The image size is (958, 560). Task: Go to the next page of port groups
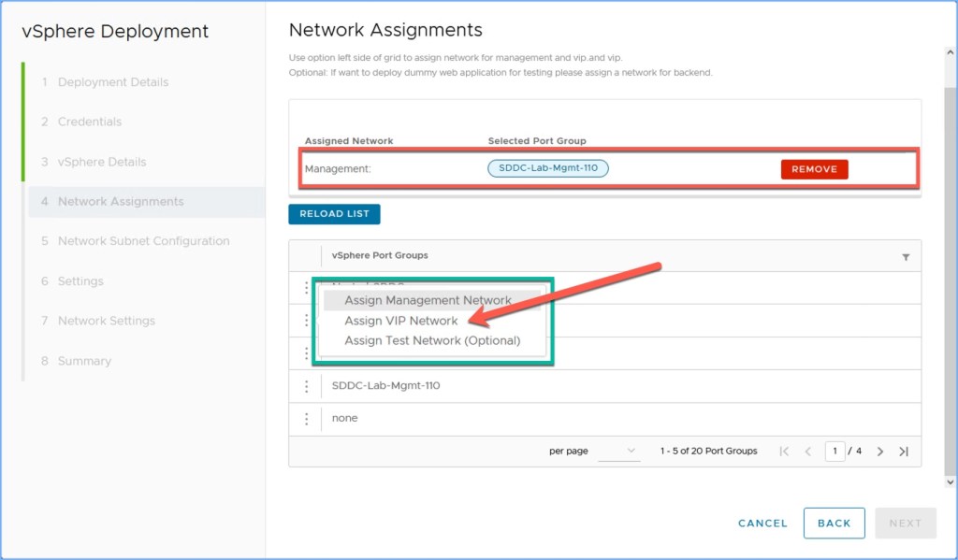880,452
